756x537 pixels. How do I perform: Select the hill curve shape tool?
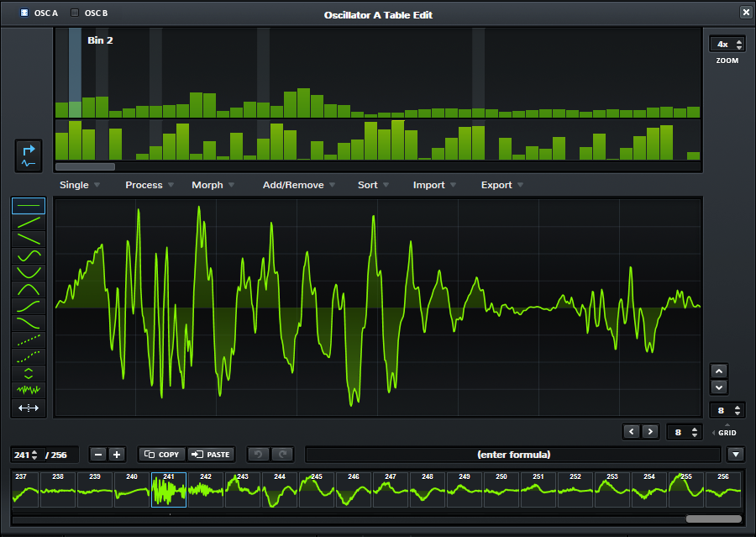(x=29, y=289)
